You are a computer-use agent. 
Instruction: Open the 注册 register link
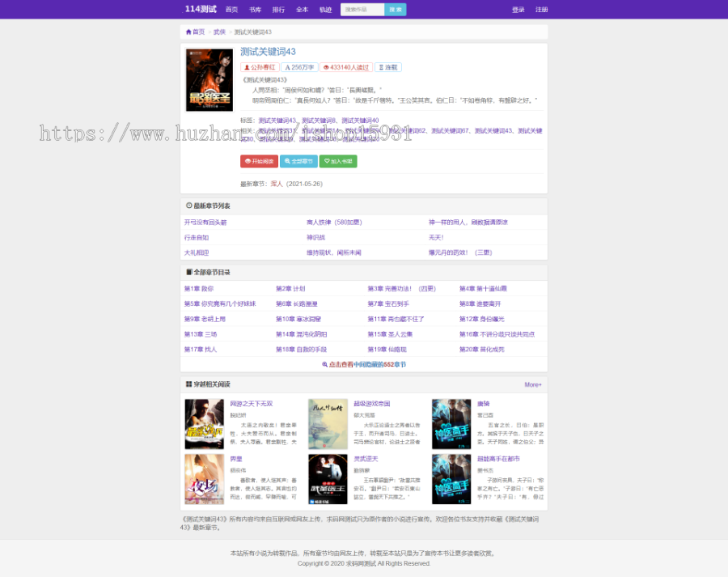coord(541,10)
